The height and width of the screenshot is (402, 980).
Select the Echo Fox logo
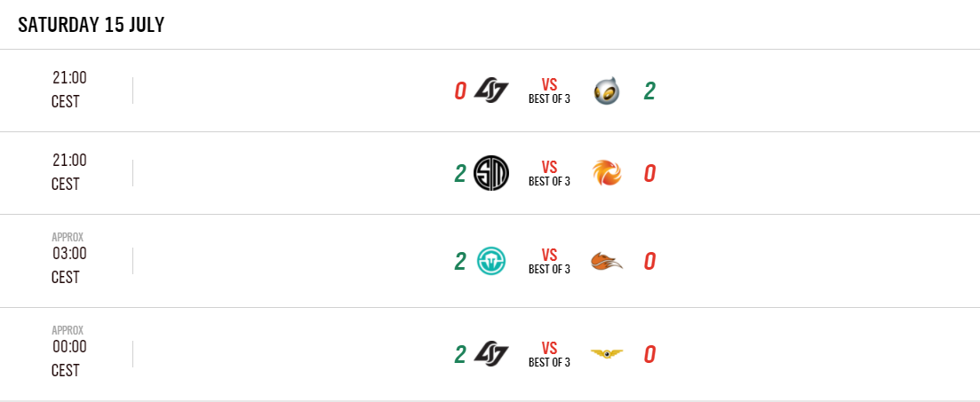607,261
